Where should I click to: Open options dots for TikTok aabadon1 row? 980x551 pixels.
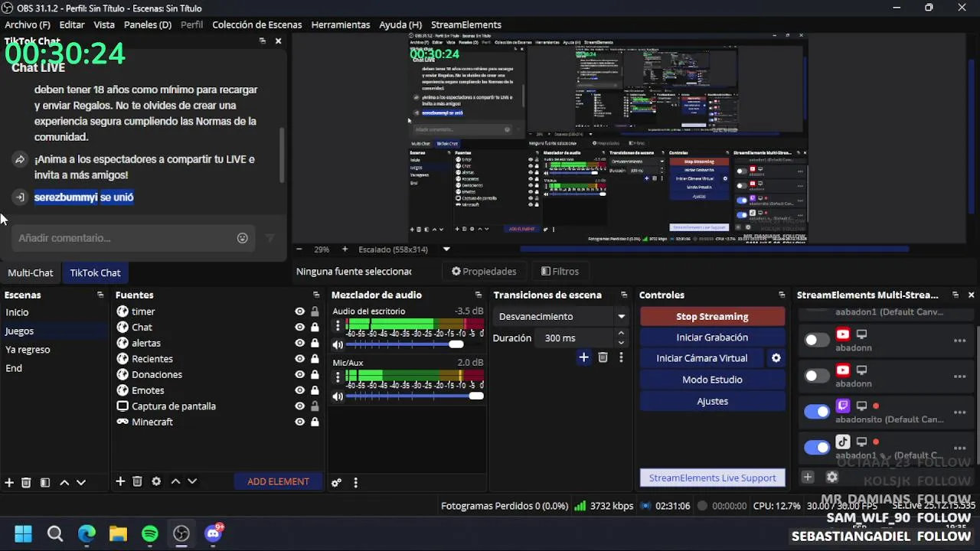(x=959, y=448)
